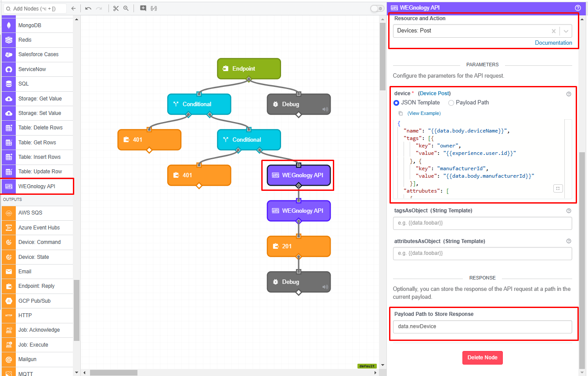Screen dimensions: 588x376
Task: Show help for tagsAsObject parameter
Action: click(x=569, y=211)
